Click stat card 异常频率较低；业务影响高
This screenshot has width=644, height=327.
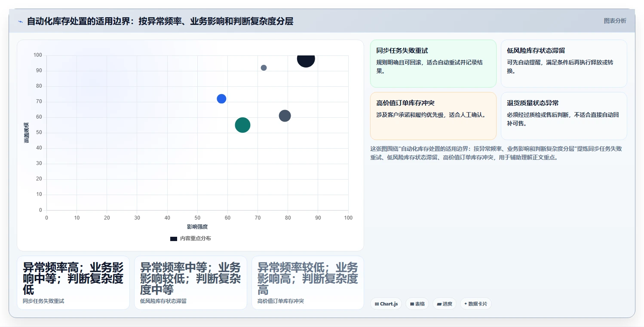tap(308, 283)
